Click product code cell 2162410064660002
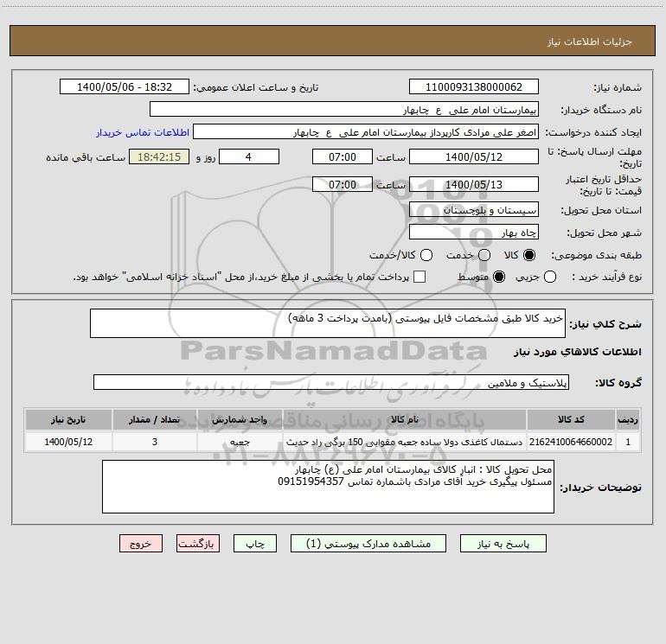This screenshot has width=666, height=644. (x=571, y=442)
